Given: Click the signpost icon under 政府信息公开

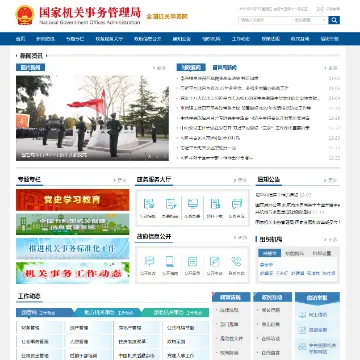Looking at the screenshot, I should tap(149, 261).
